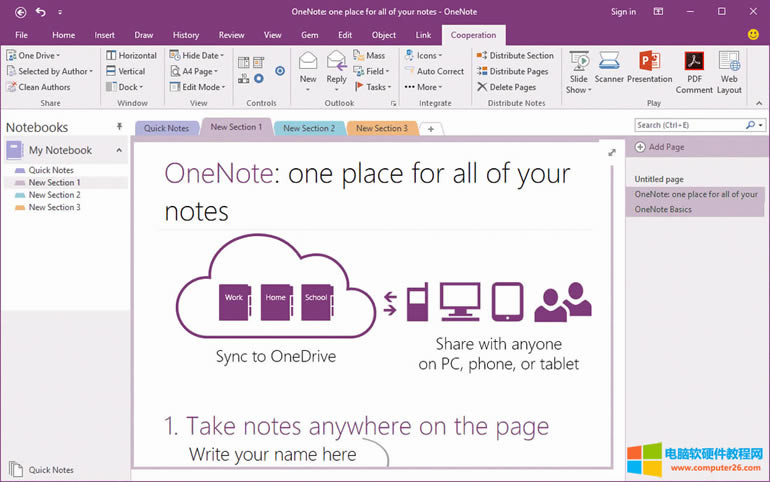The image size is (770, 482).
Task: Pin the Notebooks pane
Action: (120, 127)
